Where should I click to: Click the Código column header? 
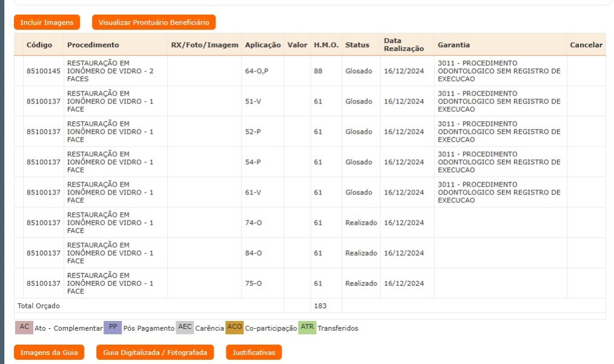(39, 45)
